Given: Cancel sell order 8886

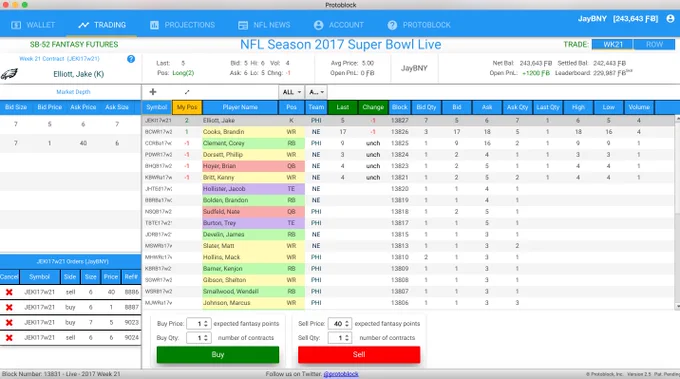Looking at the screenshot, I should tap(9, 292).
